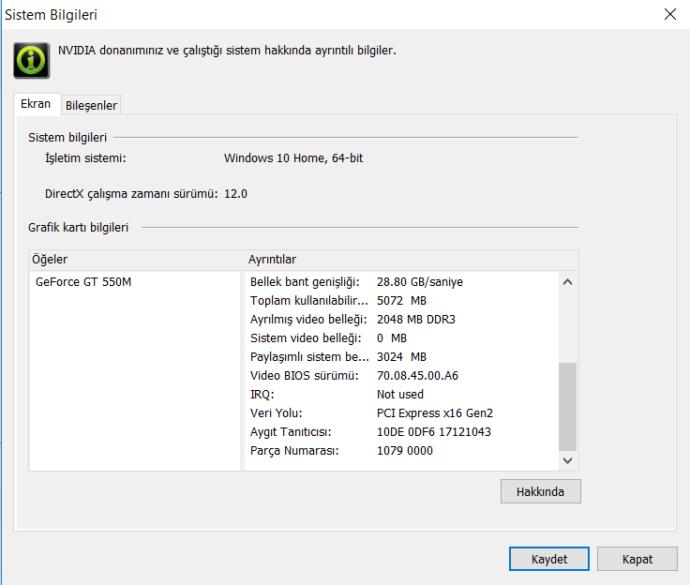Select the Aygıt Tanıtıcısı row
690x585 pixels.
[x=401, y=432]
